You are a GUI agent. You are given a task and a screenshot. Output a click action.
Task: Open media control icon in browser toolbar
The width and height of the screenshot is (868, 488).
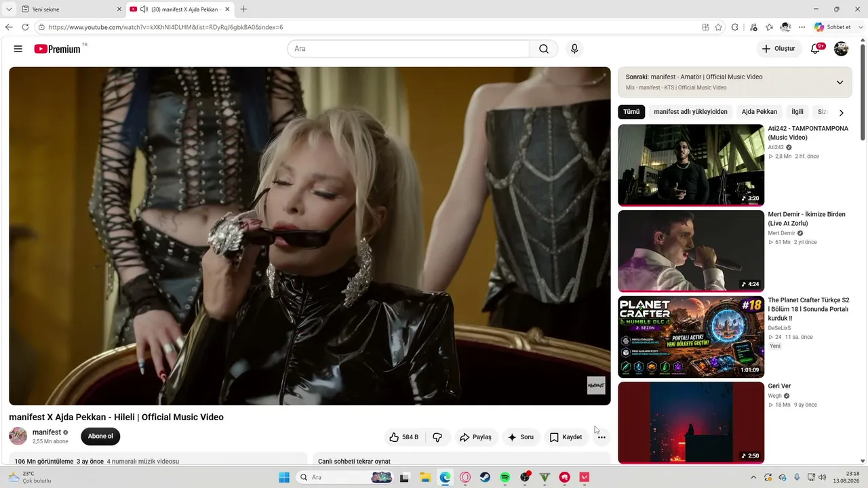click(753, 27)
